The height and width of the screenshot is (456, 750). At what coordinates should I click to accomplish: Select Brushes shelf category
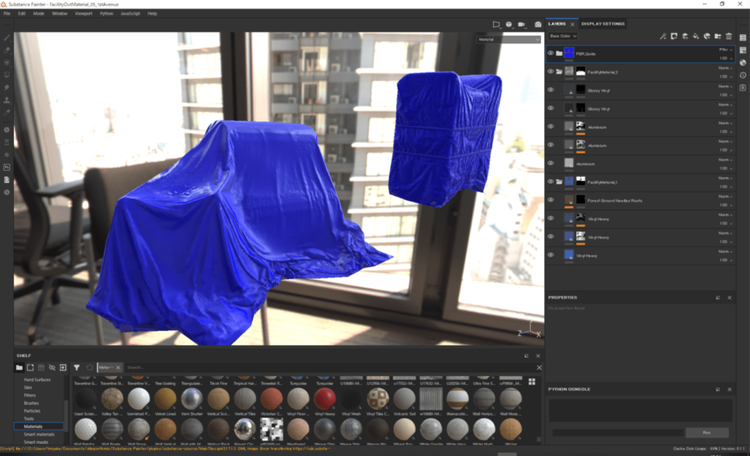[31, 403]
